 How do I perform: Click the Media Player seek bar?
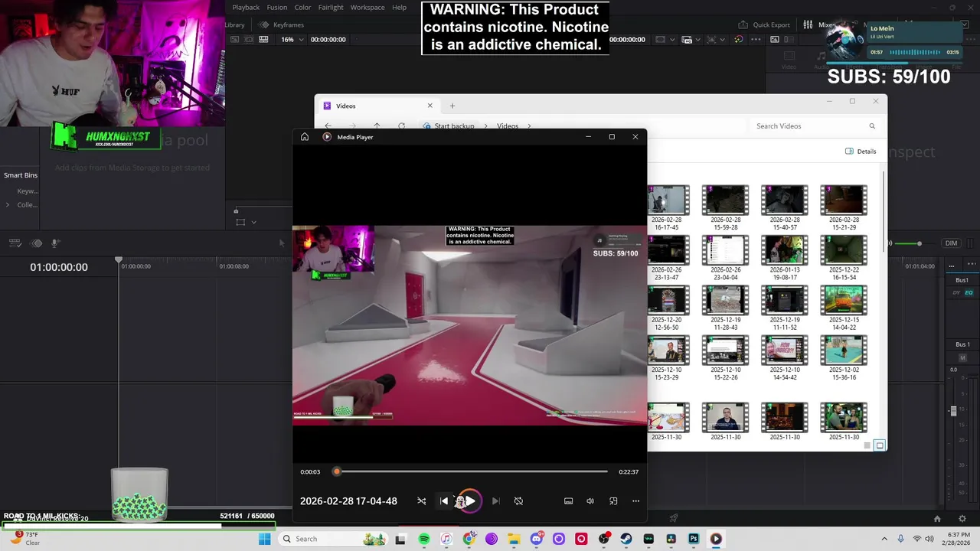tap(472, 471)
